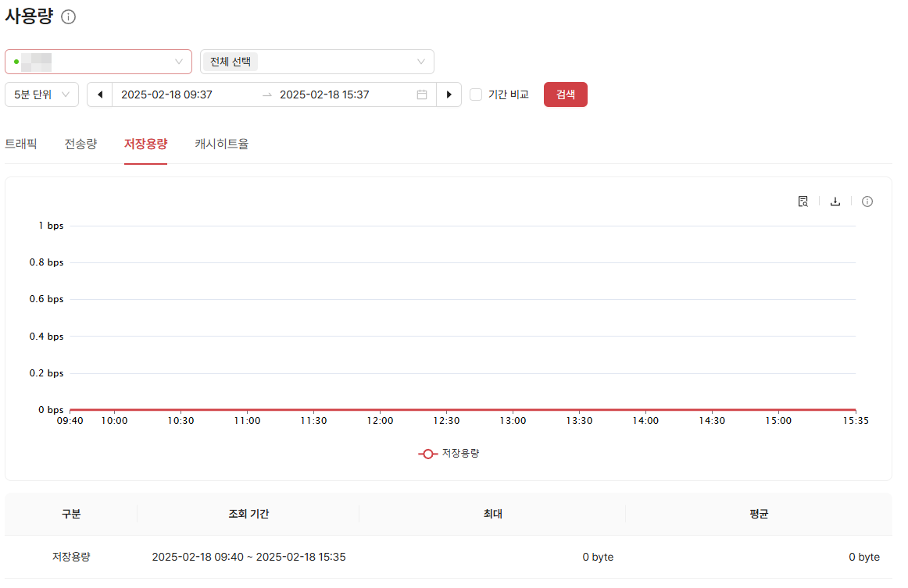Switch to the 트래픽 tab
Viewport: 908px width, 588px height.
point(21,144)
